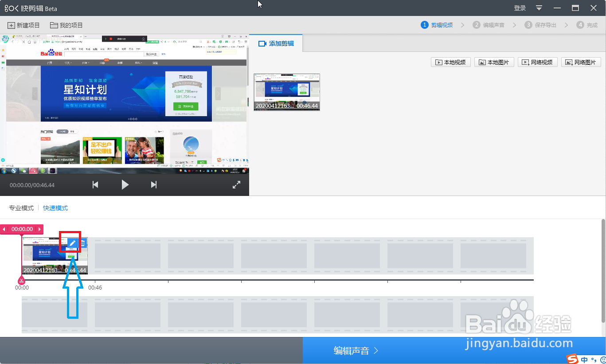Click the scissors cut marker on timeline

21,280
